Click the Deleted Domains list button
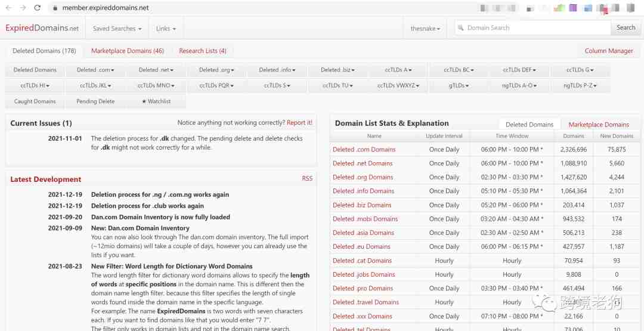 coord(35,70)
